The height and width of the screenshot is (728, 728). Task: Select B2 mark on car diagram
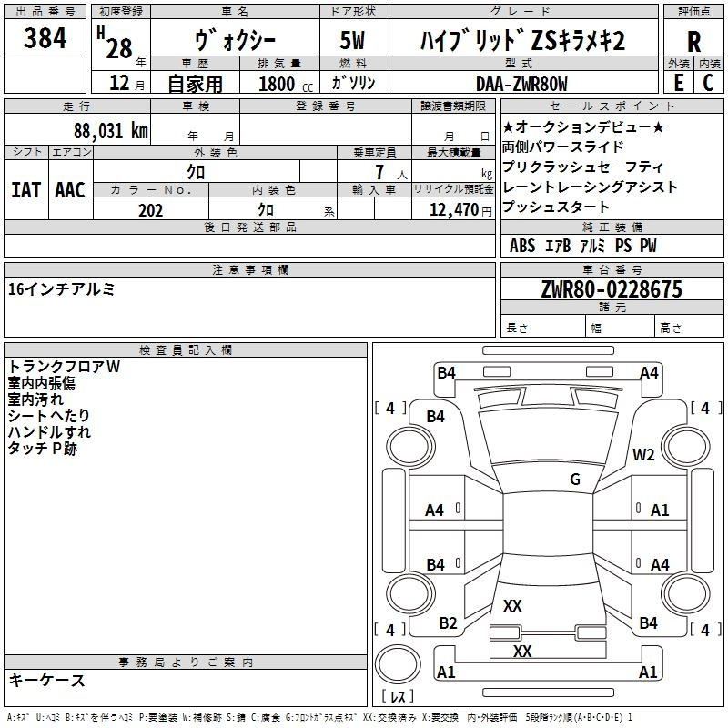pos(448,622)
